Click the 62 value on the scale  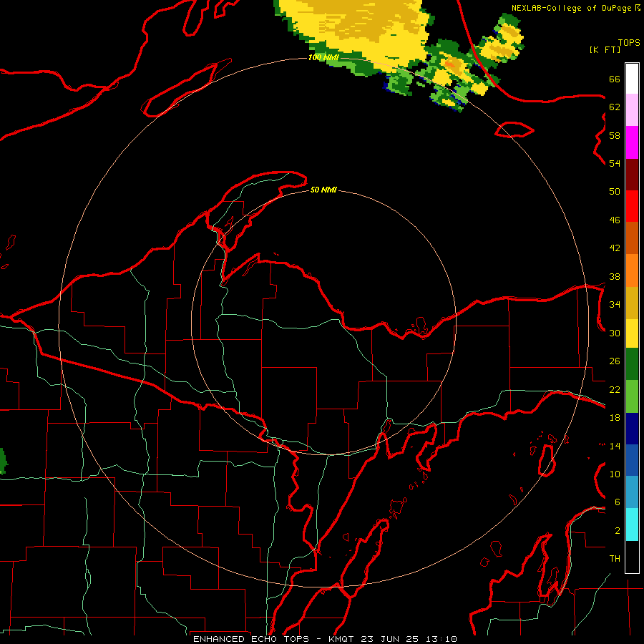[x=615, y=107]
